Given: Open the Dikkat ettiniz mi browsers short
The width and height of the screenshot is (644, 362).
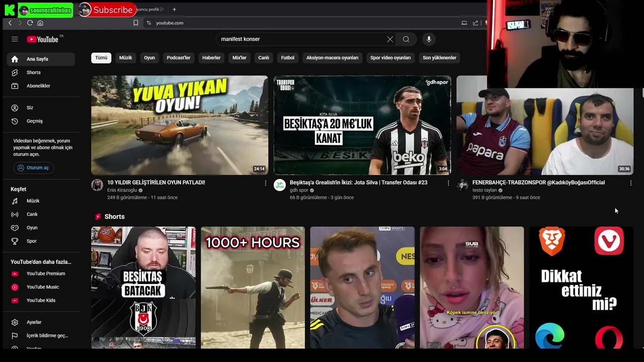Looking at the screenshot, I should click(581, 288).
